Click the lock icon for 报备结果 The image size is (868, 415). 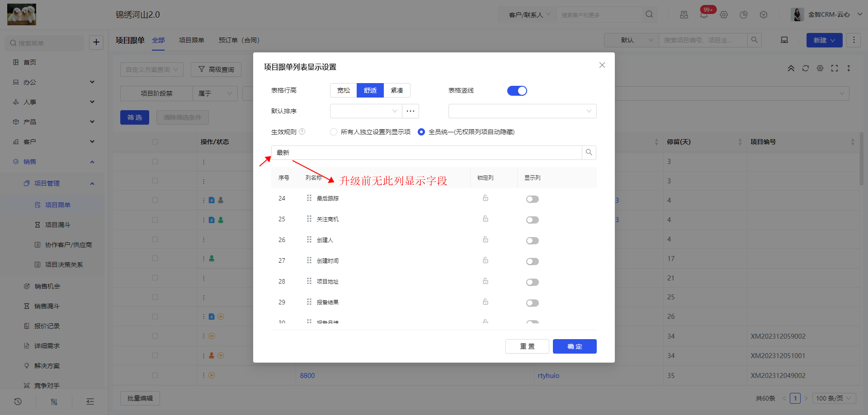pos(485,302)
